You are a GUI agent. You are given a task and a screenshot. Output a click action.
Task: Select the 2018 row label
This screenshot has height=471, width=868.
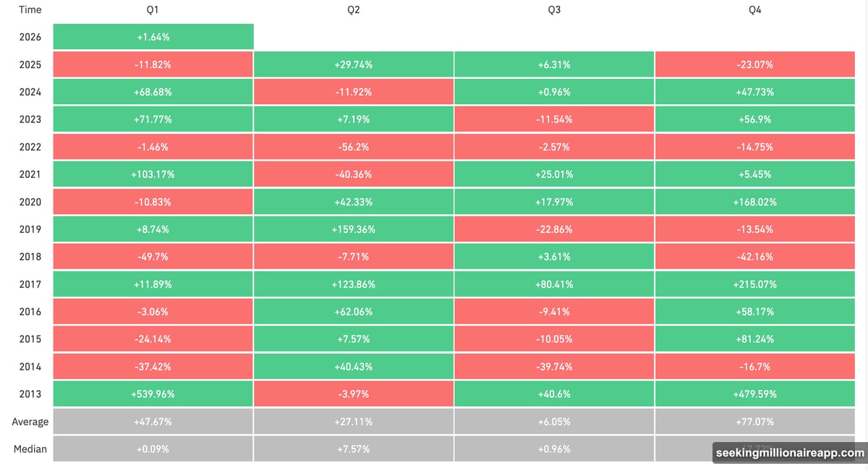pos(30,257)
